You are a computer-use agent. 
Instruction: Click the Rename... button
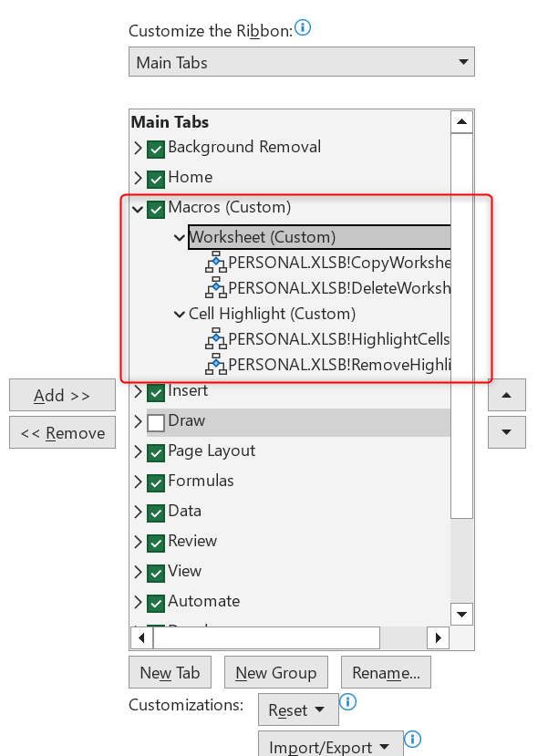coord(386,672)
